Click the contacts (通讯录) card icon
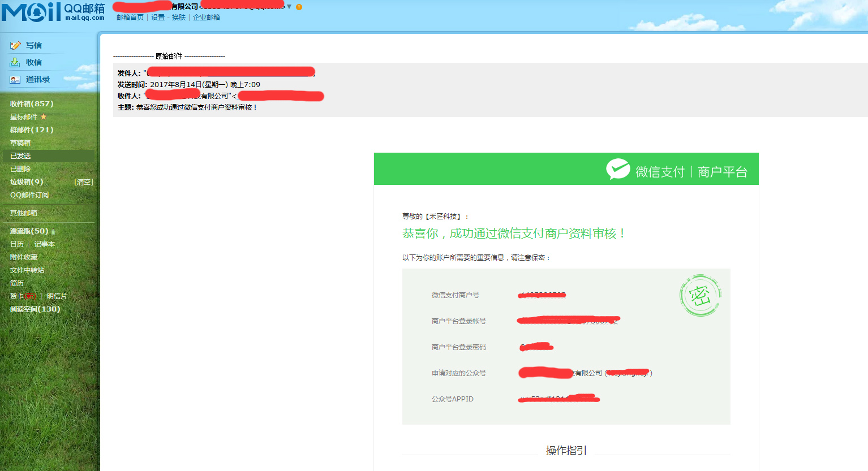868x471 pixels. 15,80
